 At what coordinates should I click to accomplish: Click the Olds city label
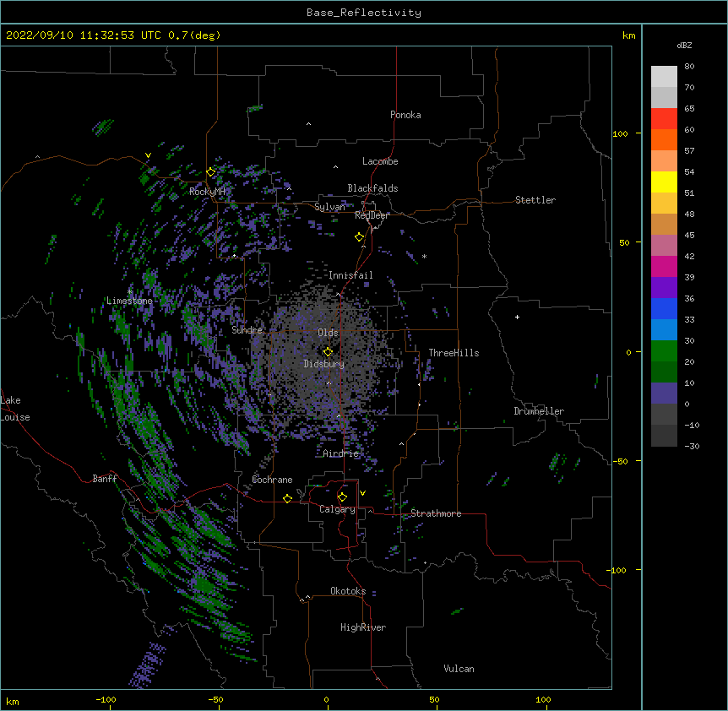tap(328, 333)
